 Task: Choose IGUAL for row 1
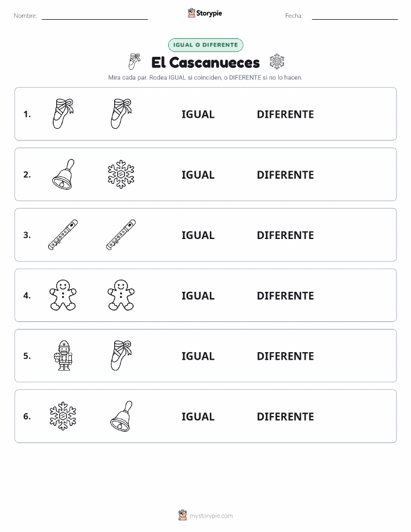point(198,114)
